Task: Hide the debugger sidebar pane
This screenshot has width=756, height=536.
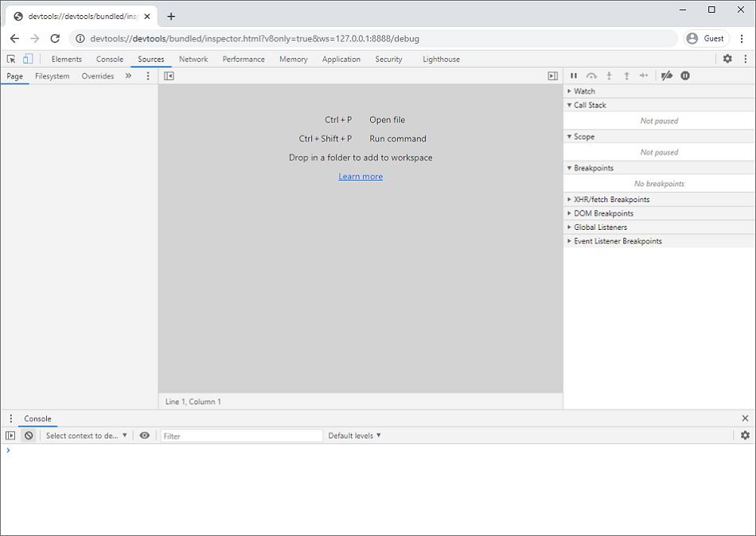Action: click(553, 76)
